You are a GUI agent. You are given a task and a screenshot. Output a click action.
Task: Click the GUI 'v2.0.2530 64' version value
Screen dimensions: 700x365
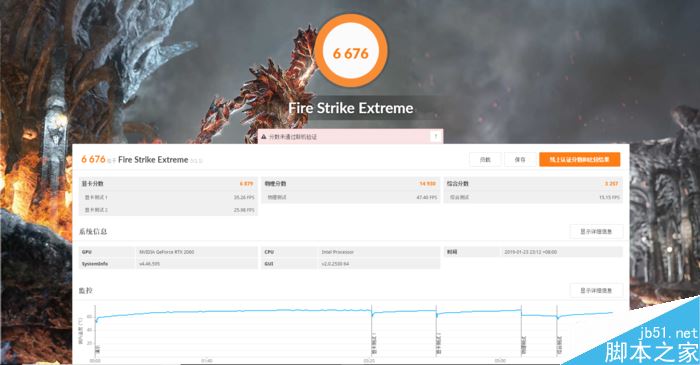point(335,264)
